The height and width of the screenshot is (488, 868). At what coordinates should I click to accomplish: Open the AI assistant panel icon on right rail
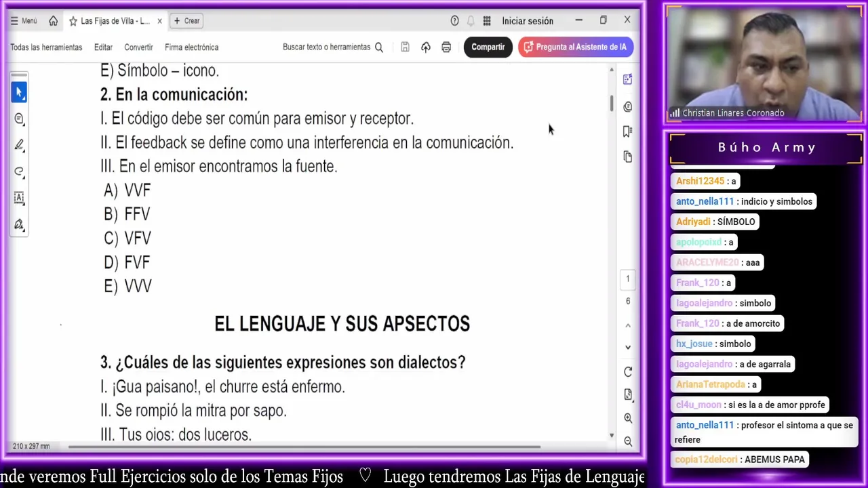click(x=627, y=79)
